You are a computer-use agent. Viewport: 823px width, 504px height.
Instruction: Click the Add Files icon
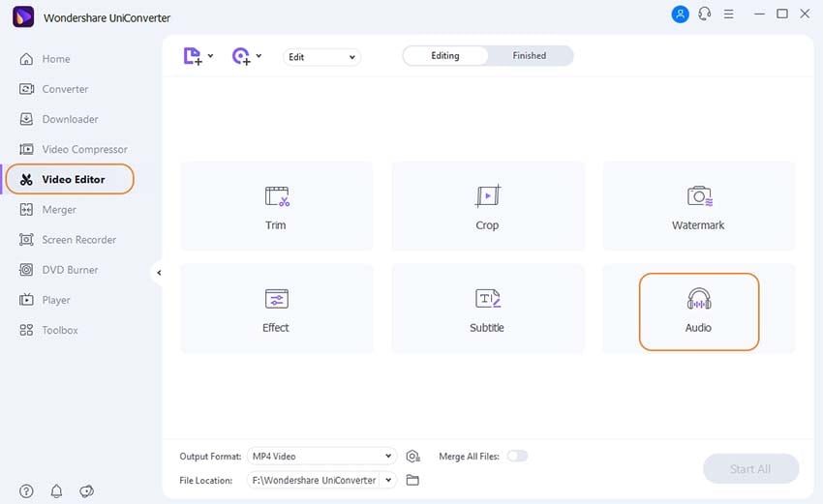tap(192, 56)
